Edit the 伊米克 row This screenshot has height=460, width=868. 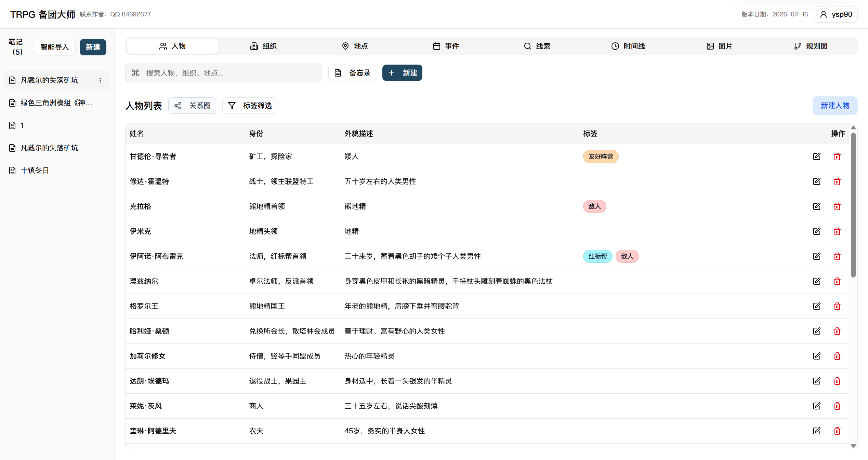[x=817, y=231]
